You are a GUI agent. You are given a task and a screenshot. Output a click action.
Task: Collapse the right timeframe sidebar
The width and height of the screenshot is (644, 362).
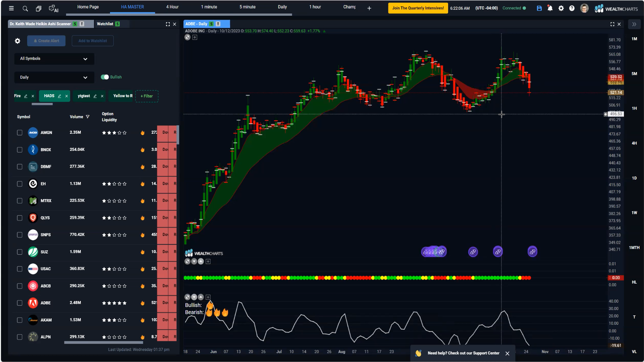point(634,24)
